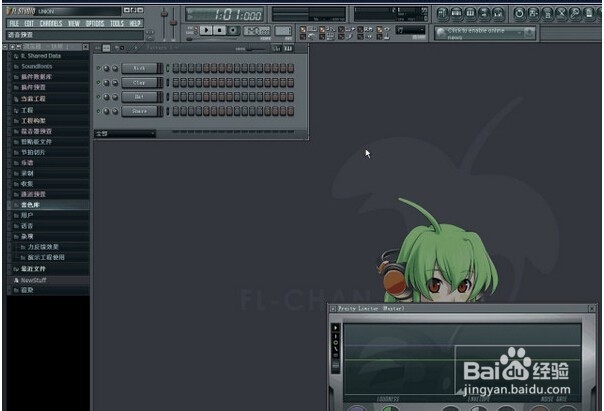This screenshot has height=411, width=604.
Task: Click the master volume slider in the top panel
Action: 164,23
